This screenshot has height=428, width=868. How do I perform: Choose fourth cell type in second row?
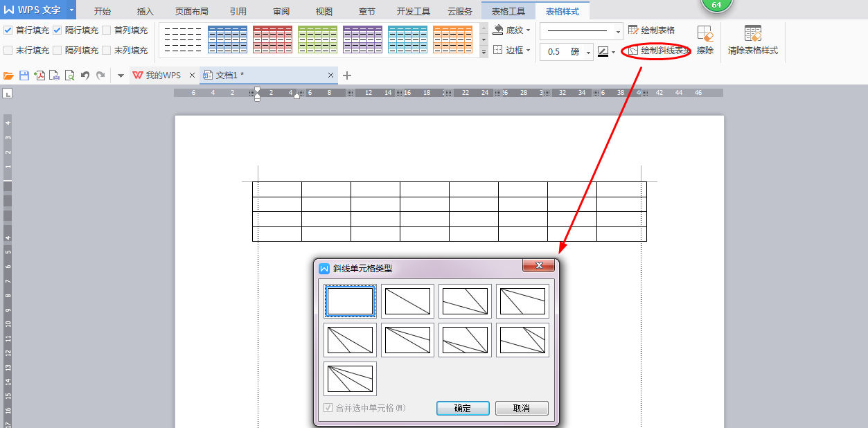(522, 340)
